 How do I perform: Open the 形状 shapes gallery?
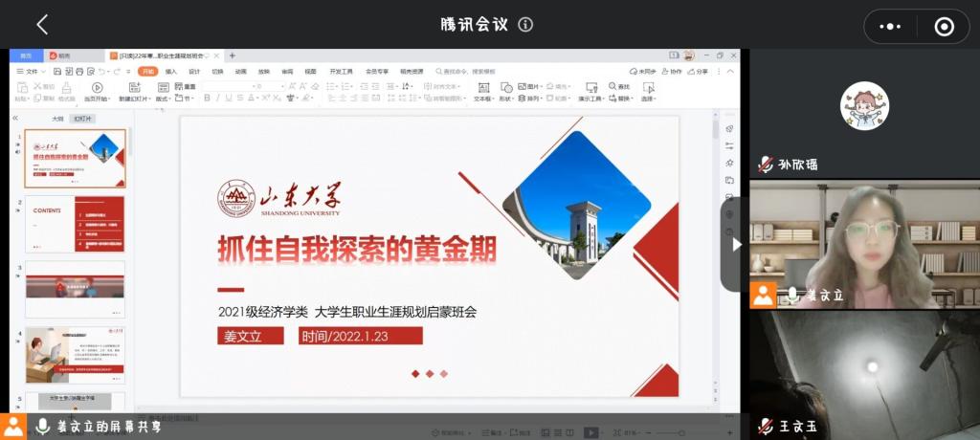[506, 91]
